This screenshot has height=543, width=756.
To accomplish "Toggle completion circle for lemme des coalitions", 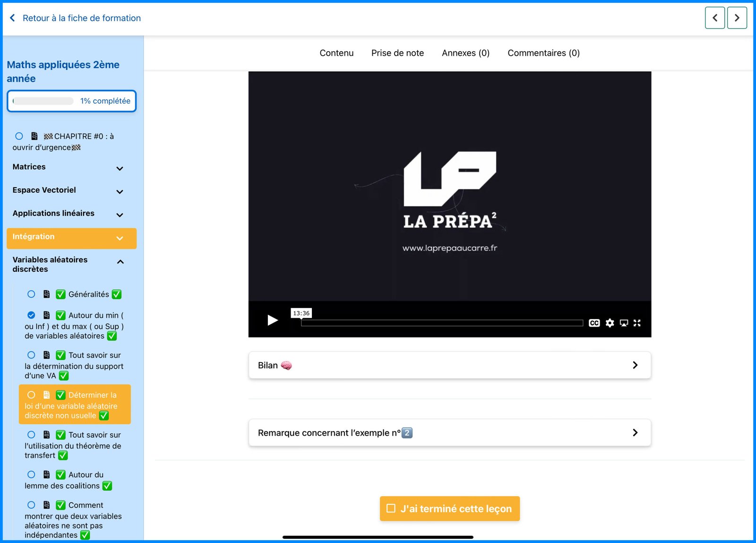I will coord(31,474).
